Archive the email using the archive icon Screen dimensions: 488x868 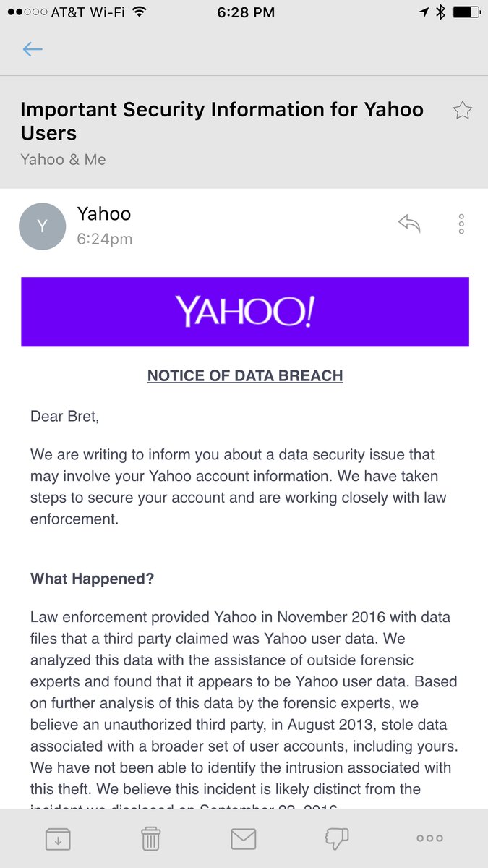point(59,838)
